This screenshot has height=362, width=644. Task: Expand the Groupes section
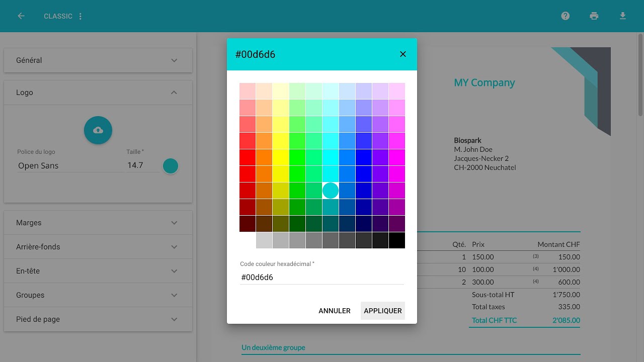point(98,295)
